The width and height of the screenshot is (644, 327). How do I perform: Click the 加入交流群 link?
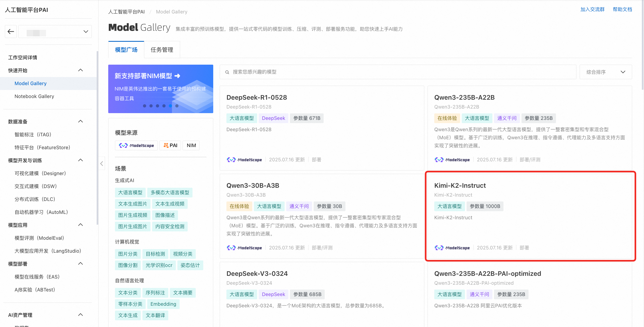pos(592,9)
